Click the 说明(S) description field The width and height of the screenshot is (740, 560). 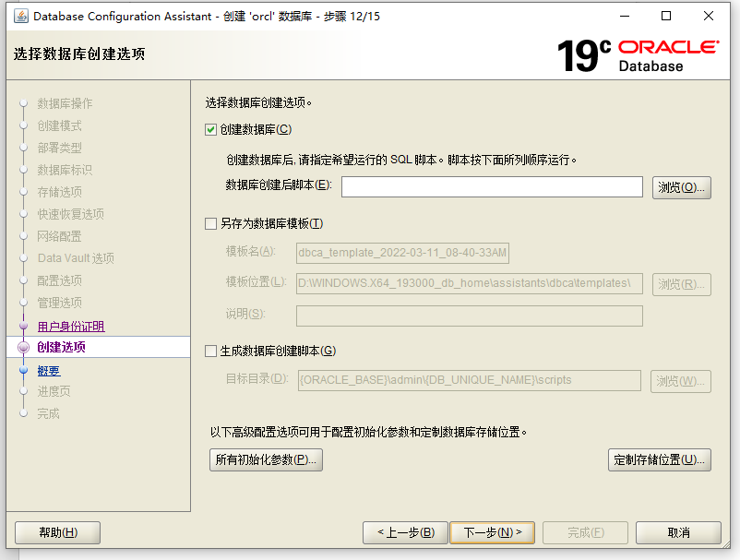[469, 316]
